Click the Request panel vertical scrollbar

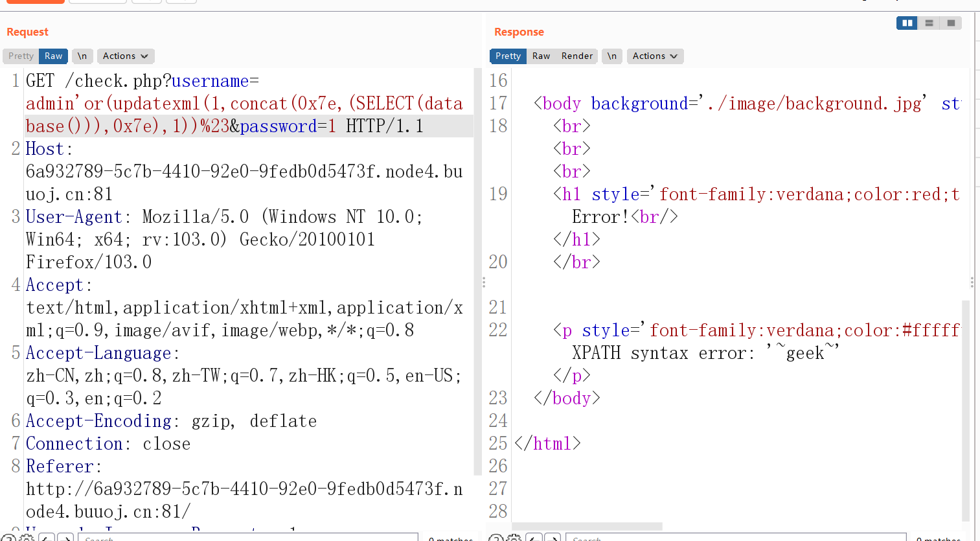coord(478,272)
